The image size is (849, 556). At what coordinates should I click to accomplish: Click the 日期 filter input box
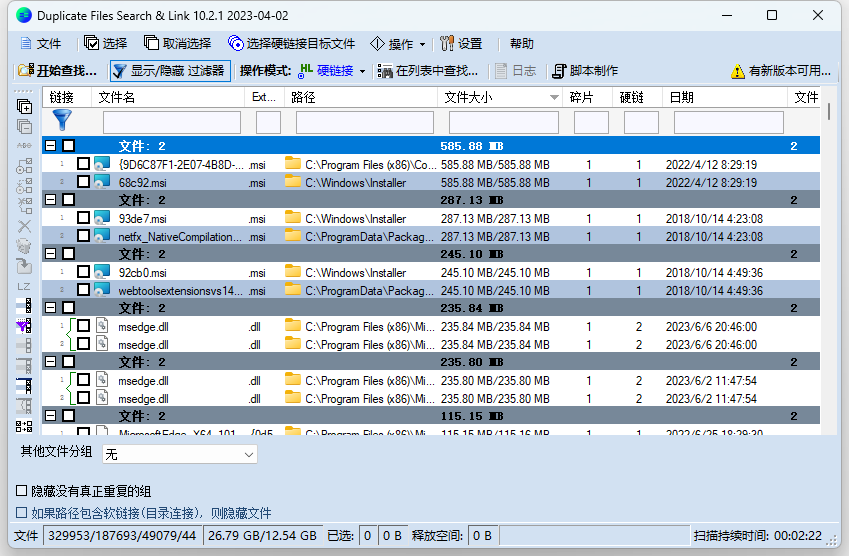728,122
